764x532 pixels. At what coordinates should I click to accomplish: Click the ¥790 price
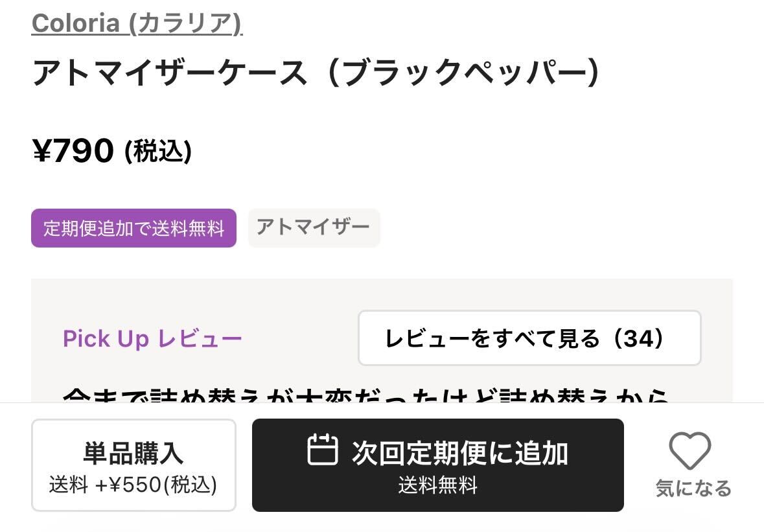(x=73, y=151)
